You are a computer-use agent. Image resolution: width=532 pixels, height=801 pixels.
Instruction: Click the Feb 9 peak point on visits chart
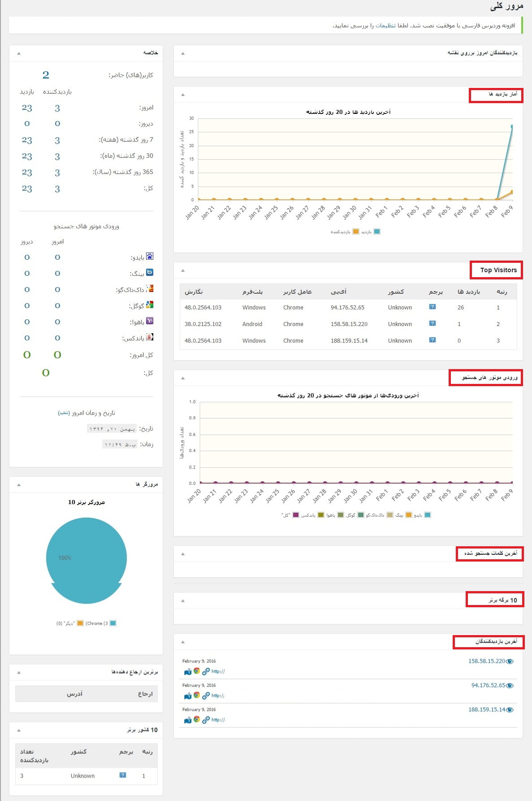click(511, 126)
